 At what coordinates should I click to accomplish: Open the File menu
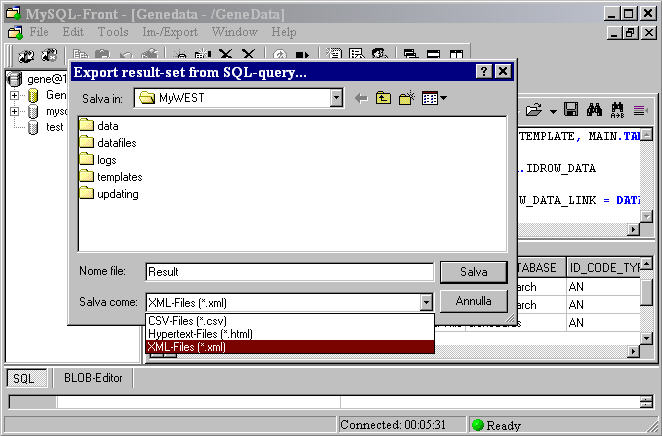pyautogui.click(x=39, y=32)
